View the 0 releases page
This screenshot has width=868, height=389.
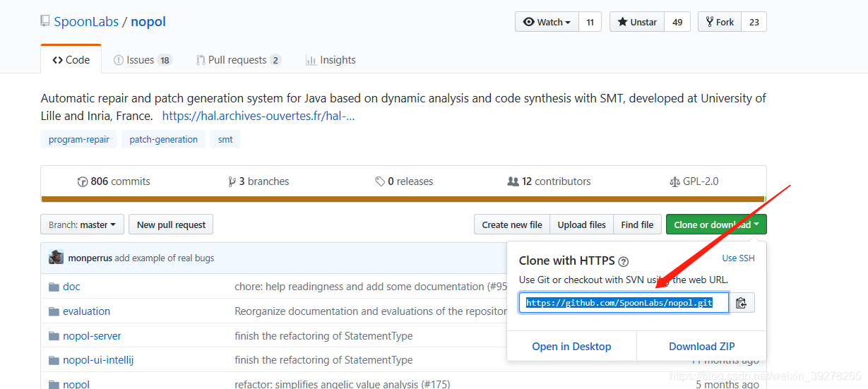[x=404, y=181]
